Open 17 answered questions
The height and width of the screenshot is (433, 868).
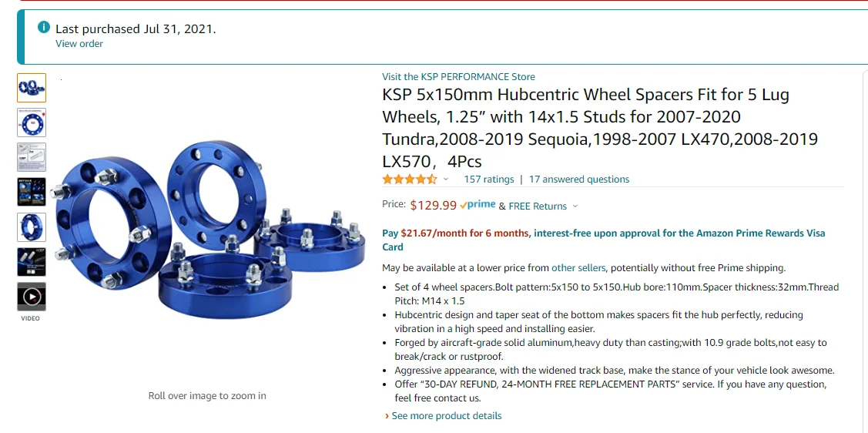click(x=579, y=179)
